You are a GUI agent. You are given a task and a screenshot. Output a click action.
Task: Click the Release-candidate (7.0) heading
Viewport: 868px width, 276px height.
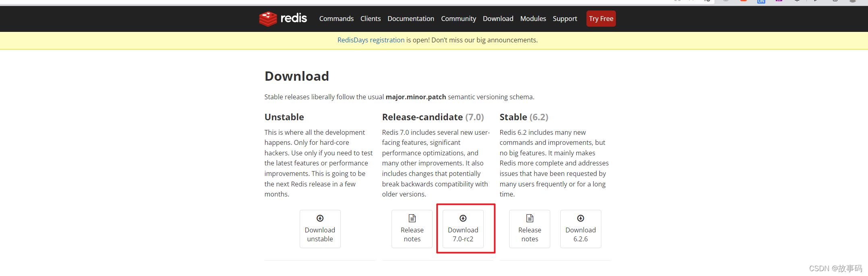click(x=433, y=117)
